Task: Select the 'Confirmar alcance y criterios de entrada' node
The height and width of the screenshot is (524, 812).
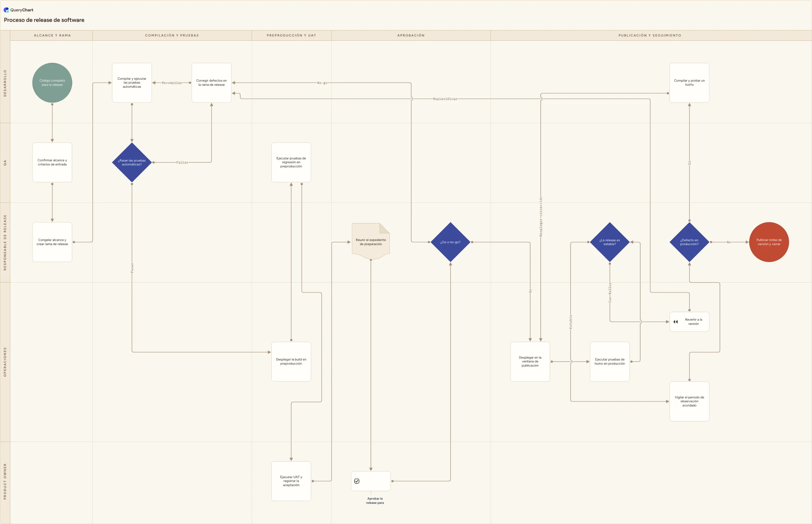Action: point(52,162)
